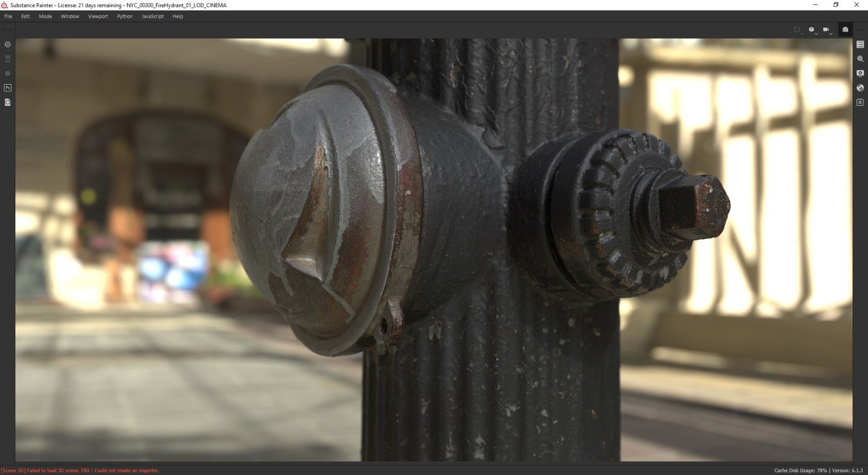868x475 pixels.
Task: Open the Python menu
Action: click(125, 16)
